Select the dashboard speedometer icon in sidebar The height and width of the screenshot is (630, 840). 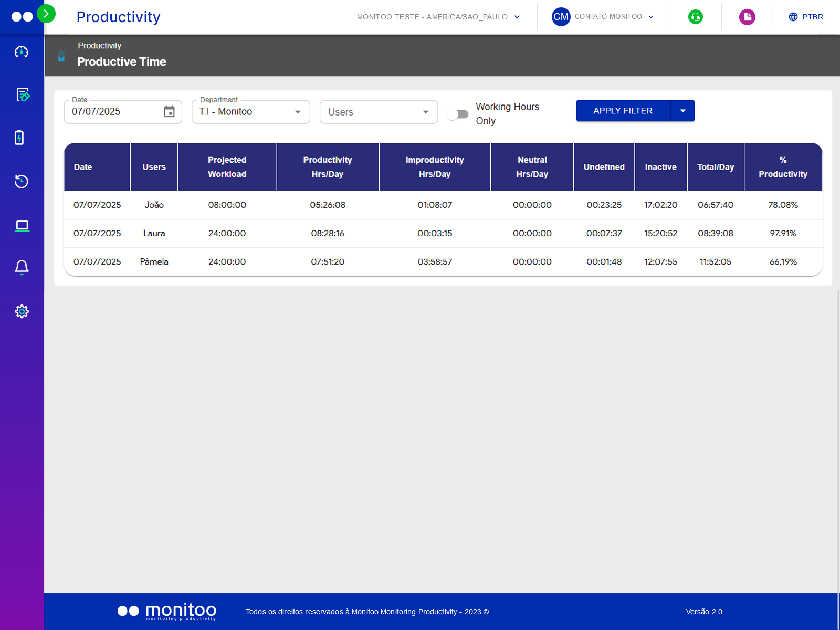pos(22,52)
